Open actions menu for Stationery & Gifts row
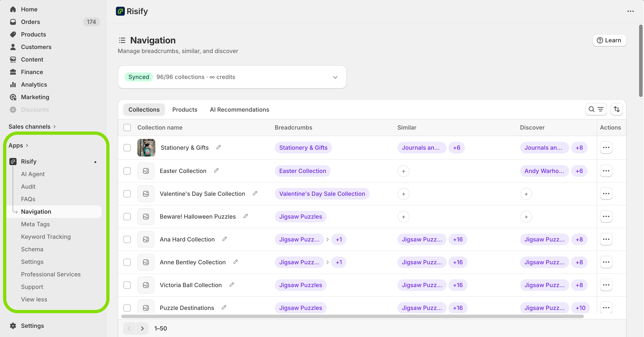The height and width of the screenshot is (337, 644). 606,147
